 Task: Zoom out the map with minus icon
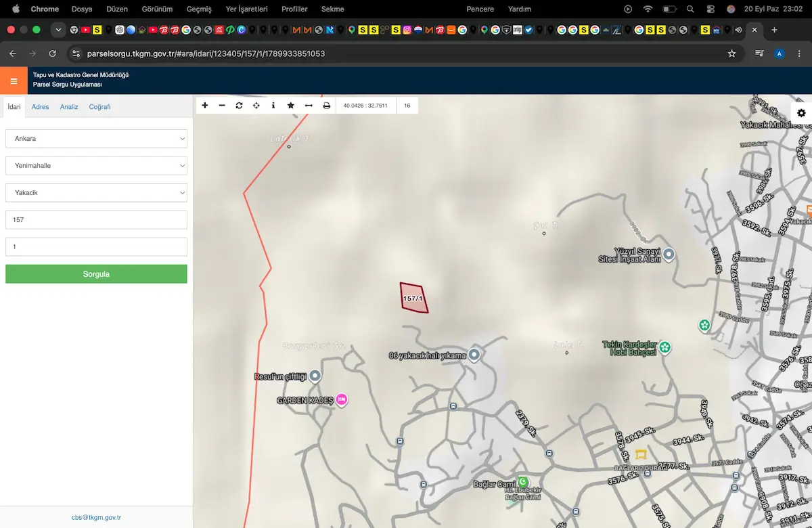point(222,106)
